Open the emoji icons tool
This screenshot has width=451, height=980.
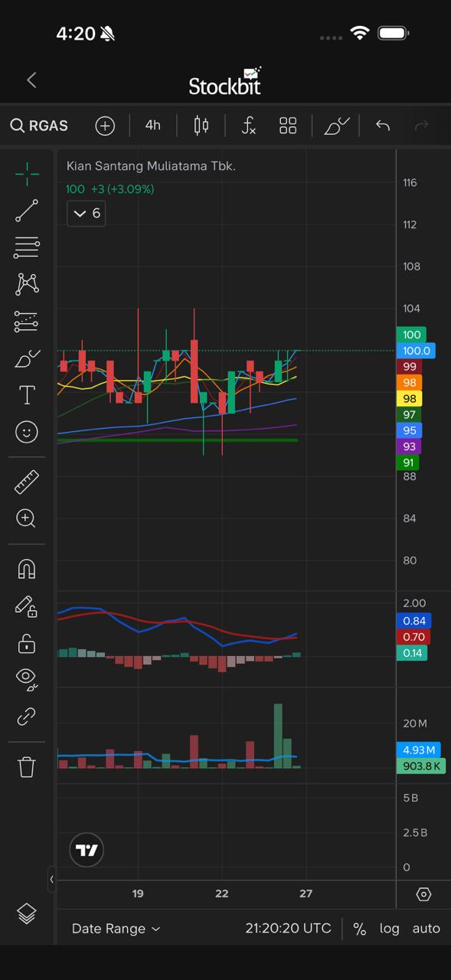(x=27, y=432)
